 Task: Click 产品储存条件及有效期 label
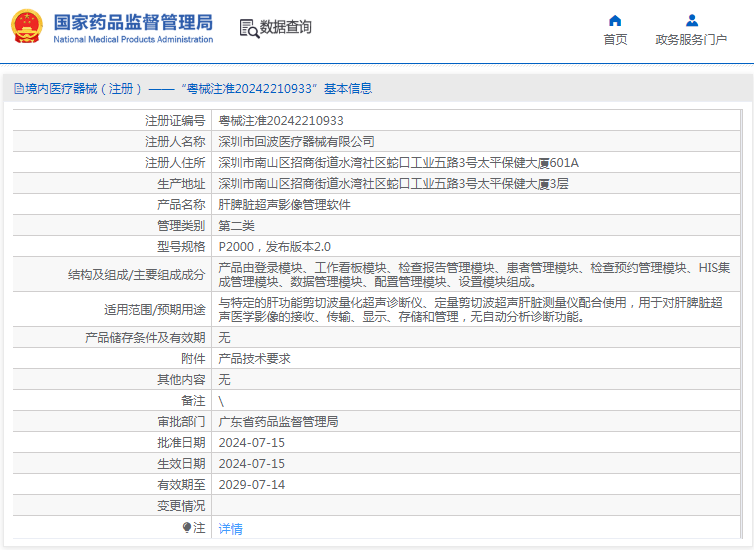click(x=145, y=338)
